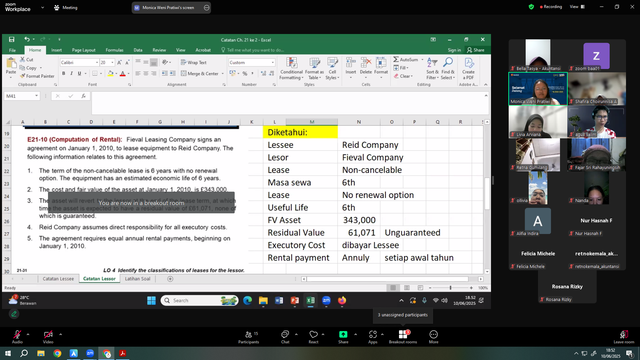Open the Find & Select dropdown
This screenshot has width=640, height=360.
click(448, 68)
